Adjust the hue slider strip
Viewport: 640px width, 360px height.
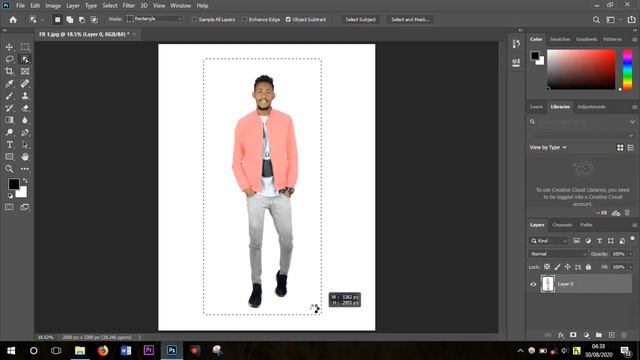coord(627,69)
